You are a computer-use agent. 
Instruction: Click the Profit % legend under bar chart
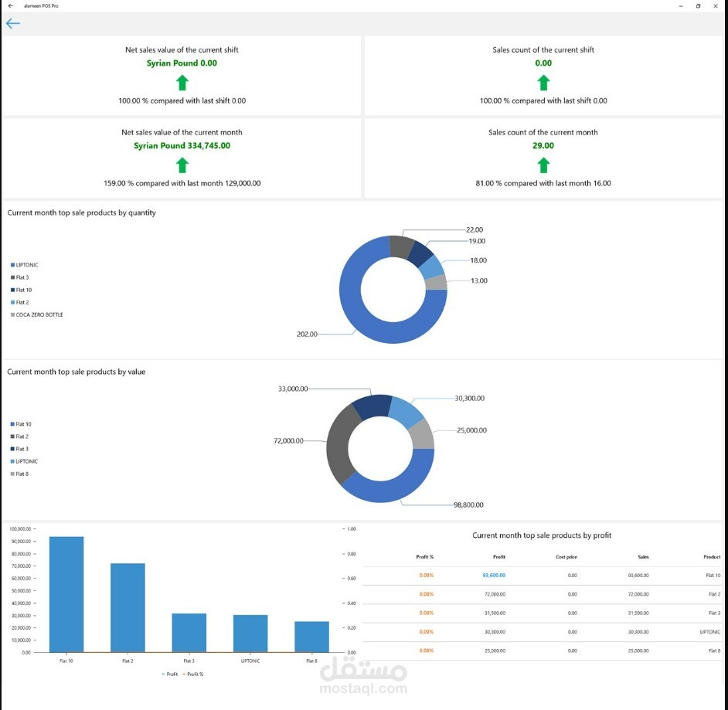click(193, 674)
